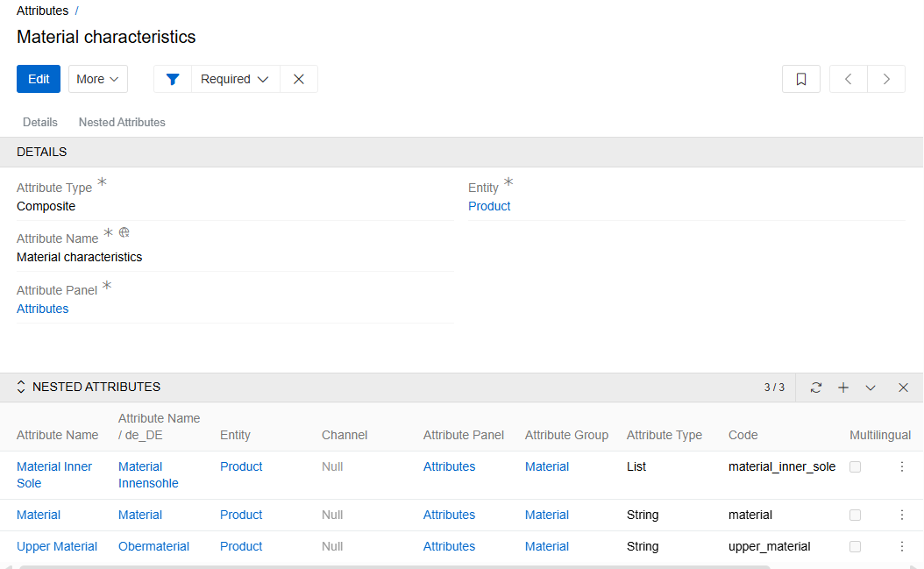This screenshot has width=924, height=569.
Task: Switch to the Nested Attributes tab
Action: pos(121,122)
